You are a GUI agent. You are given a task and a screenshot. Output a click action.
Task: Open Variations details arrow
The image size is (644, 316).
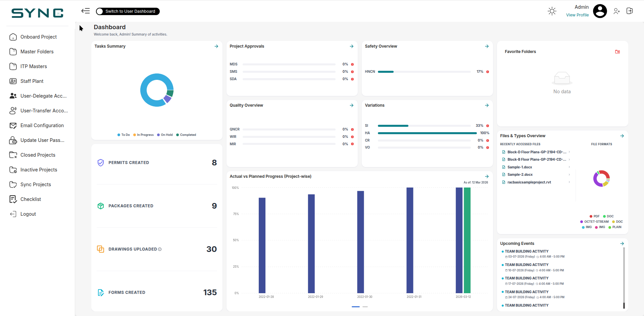click(487, 105)
